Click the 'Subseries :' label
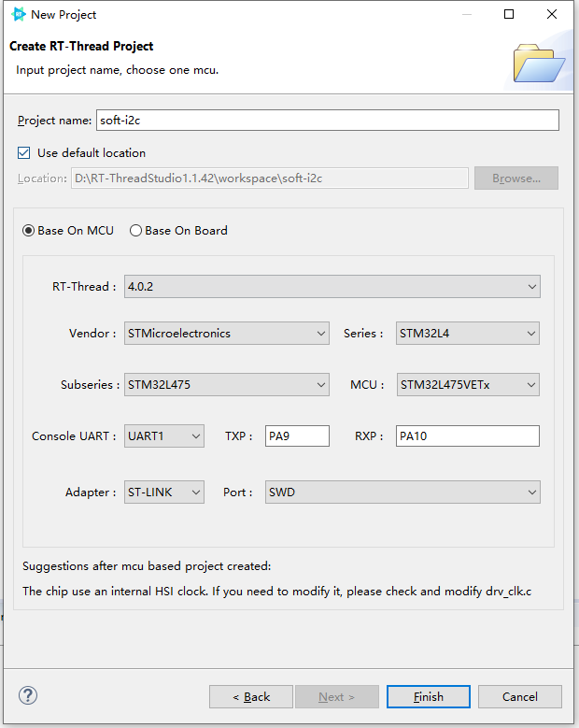 [x=90, y=385]
